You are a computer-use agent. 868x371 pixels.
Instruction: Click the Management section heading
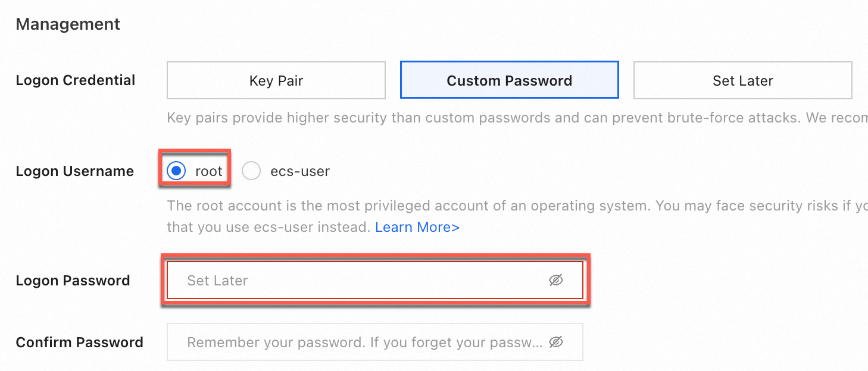(68, 24)
